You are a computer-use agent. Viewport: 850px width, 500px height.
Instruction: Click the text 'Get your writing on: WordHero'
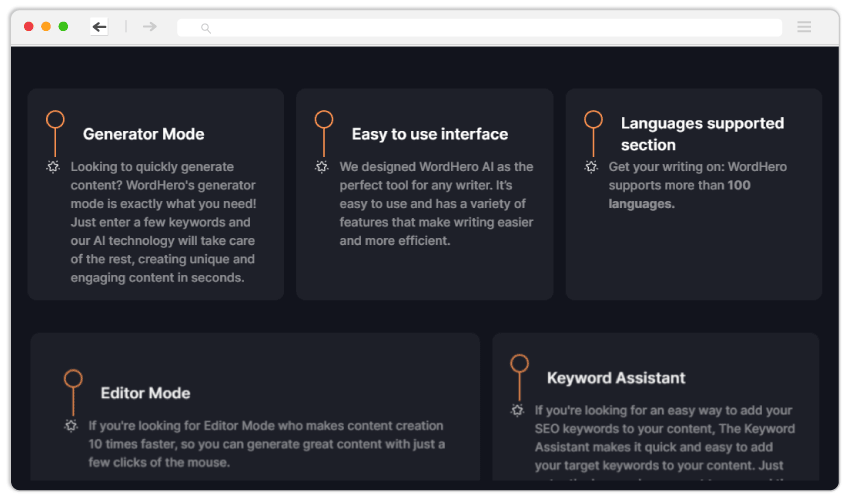click(698, 167)
